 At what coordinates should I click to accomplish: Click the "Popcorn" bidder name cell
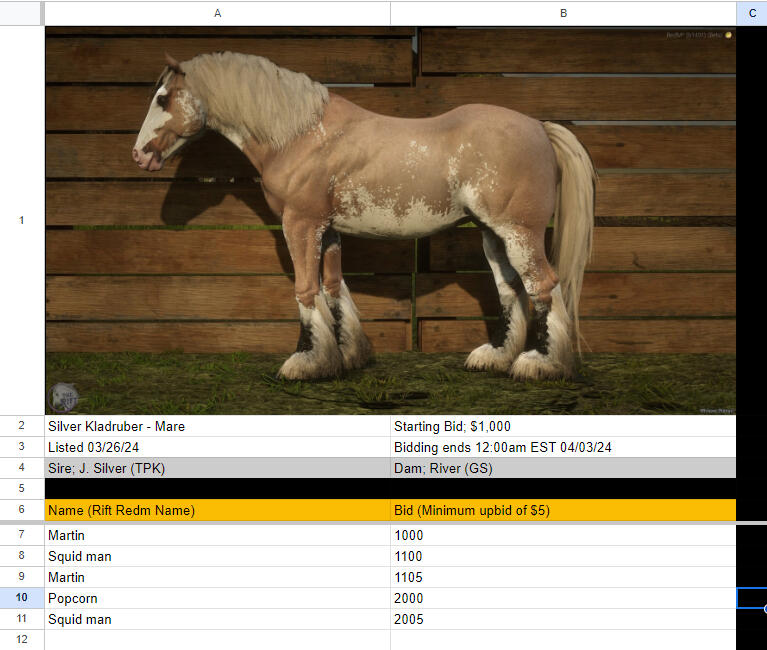217,598
